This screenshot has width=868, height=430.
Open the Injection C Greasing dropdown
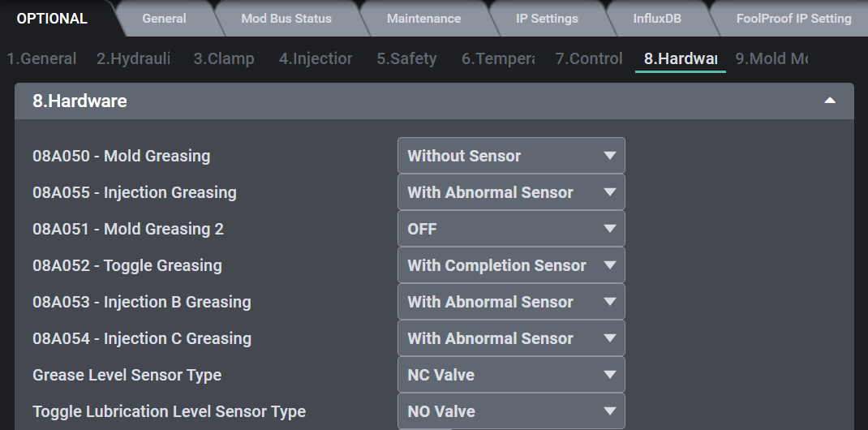coord(511,338)
